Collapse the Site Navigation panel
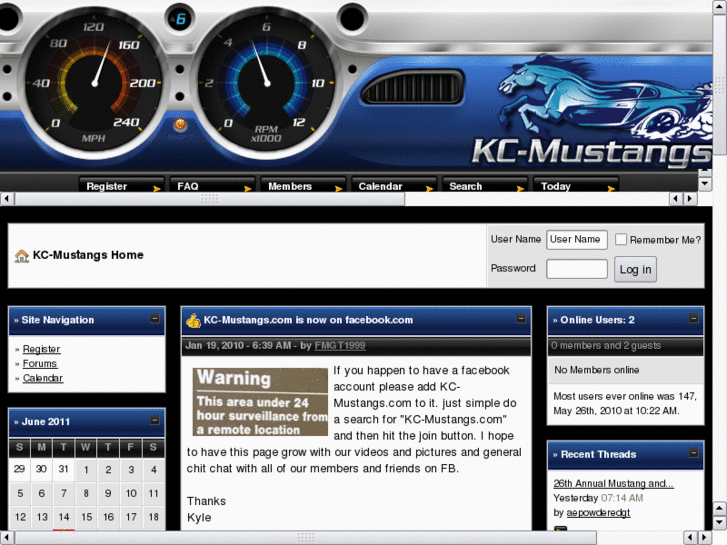The image size is (727, 545). click(x=155, y=319)
